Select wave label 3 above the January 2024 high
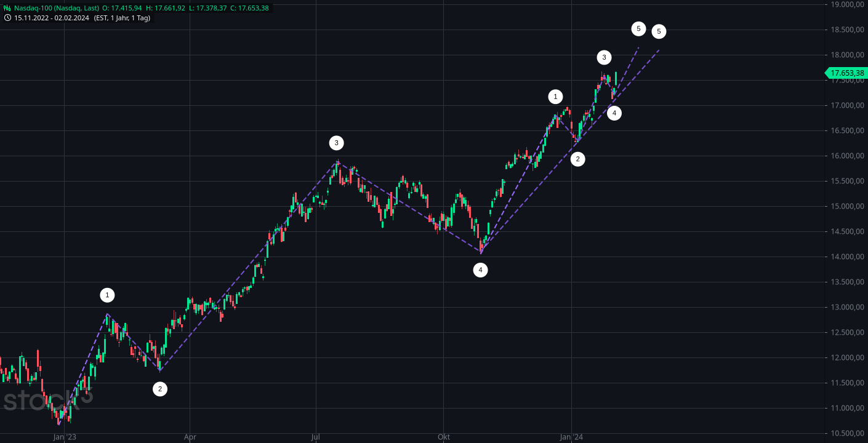The width and height of the screenshot is (868, 443). pos(604,58)
